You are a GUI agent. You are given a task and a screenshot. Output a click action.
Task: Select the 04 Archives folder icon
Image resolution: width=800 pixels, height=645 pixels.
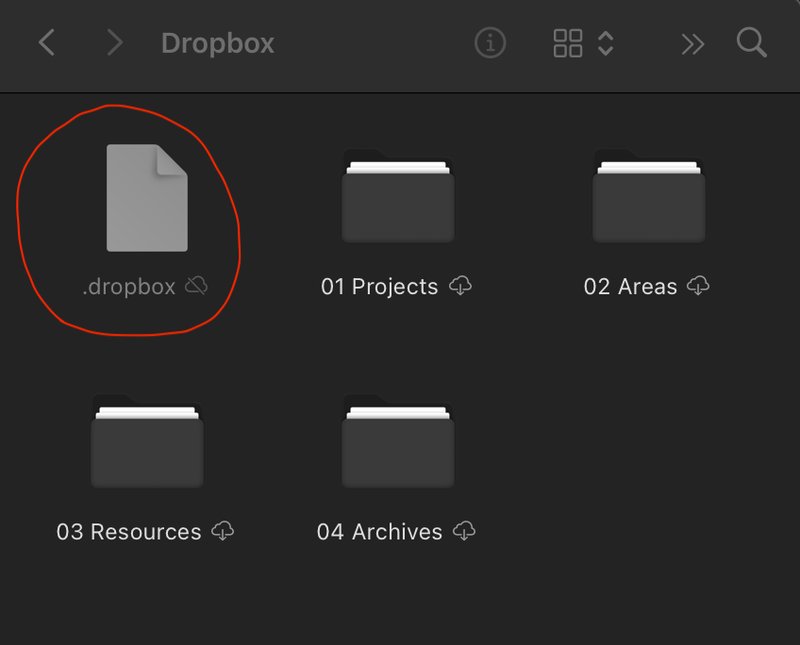point(398,441)
